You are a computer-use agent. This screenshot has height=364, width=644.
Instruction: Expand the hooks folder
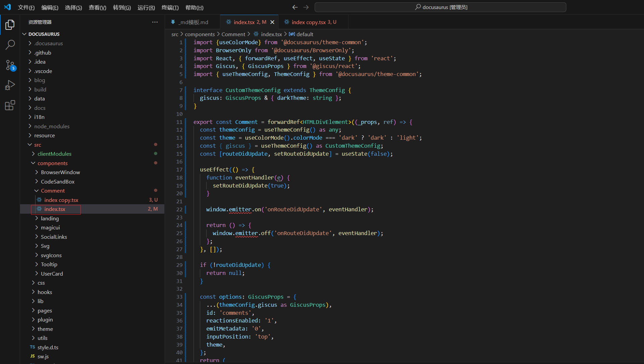92,292
